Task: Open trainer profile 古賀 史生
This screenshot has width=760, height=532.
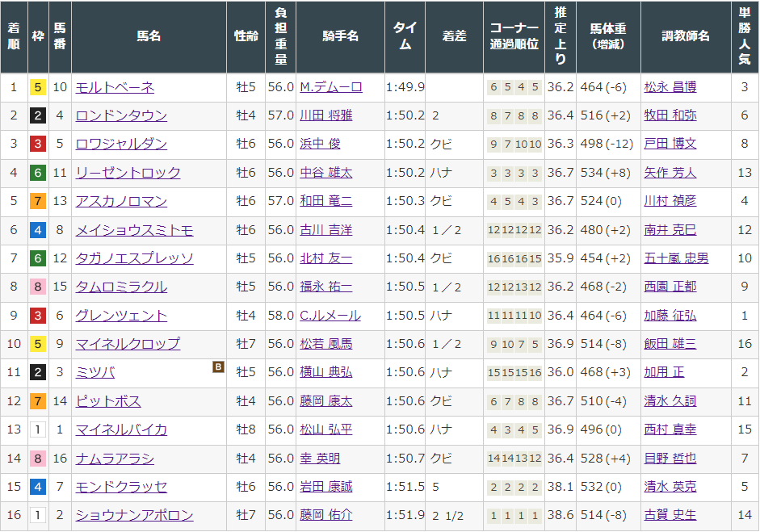Action: 670,515
